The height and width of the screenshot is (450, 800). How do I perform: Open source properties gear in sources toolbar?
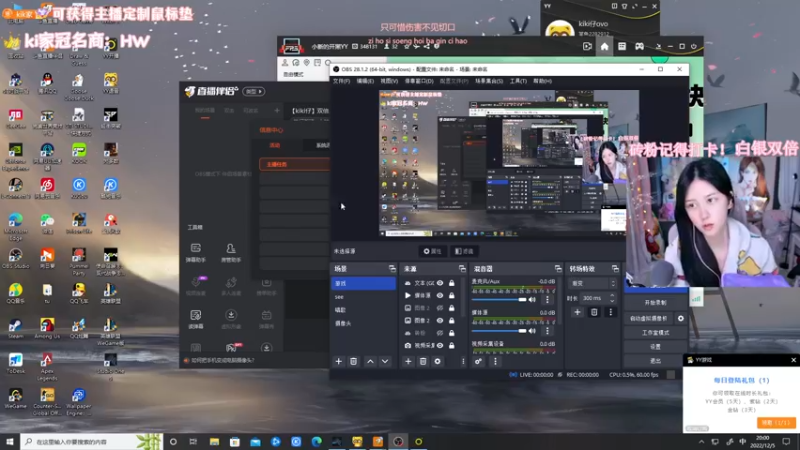(437, 361)
